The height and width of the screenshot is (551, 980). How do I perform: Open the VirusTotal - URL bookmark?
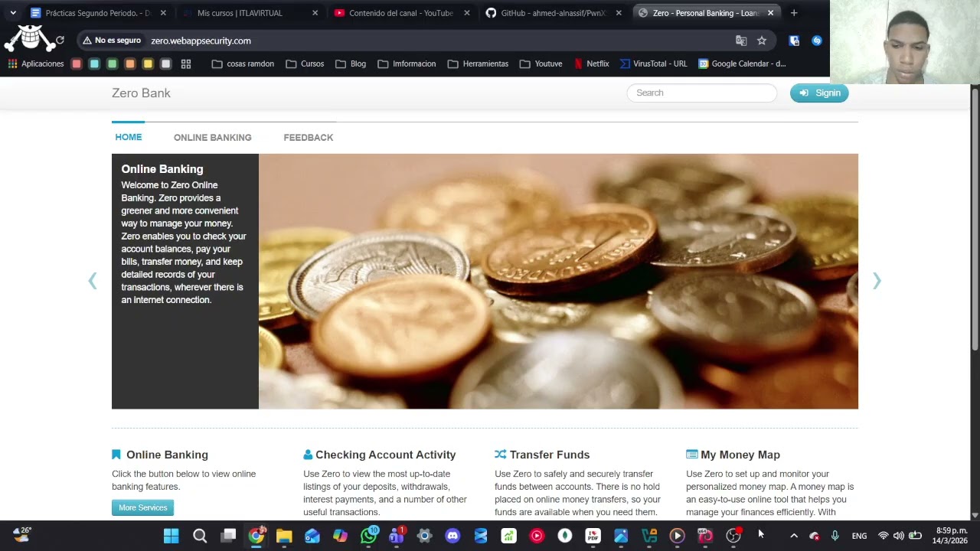[x=653, y=64]
